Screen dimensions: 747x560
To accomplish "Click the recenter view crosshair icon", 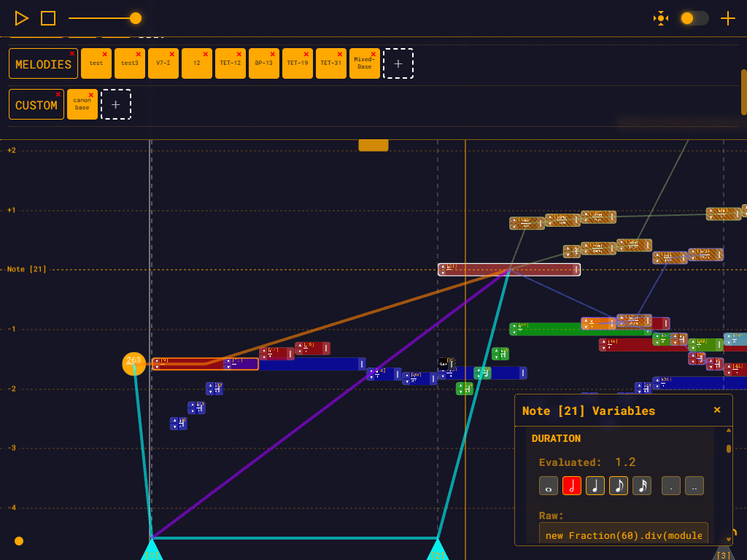I will pos(660,18).
